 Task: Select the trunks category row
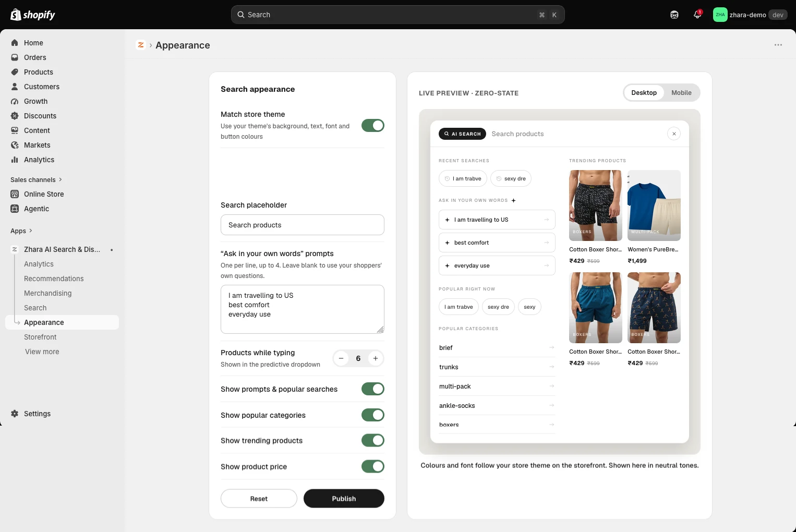497,367
